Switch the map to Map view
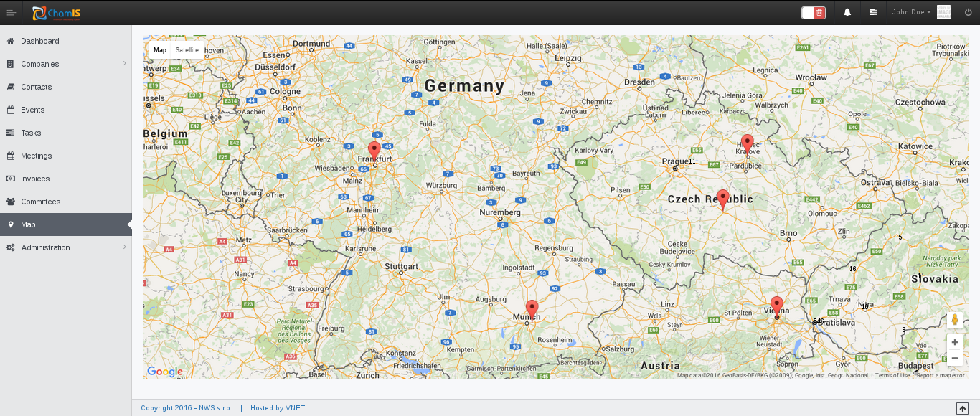The height and width of the screenshot is (416, 980). pos(160,50)
